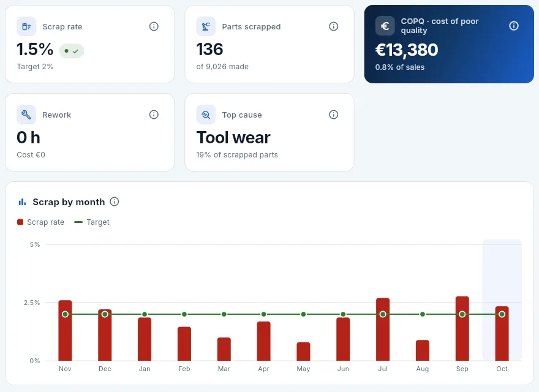This screenshot has width=539, height=392.
Task: Click the Scrap rate card trash icon
Action: coord(26,26)
